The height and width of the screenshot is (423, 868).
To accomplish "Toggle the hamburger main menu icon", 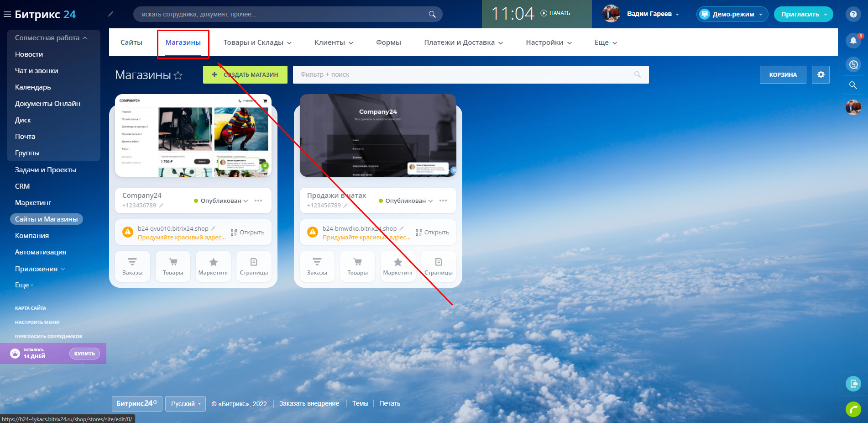I will [x=7, y=14].
